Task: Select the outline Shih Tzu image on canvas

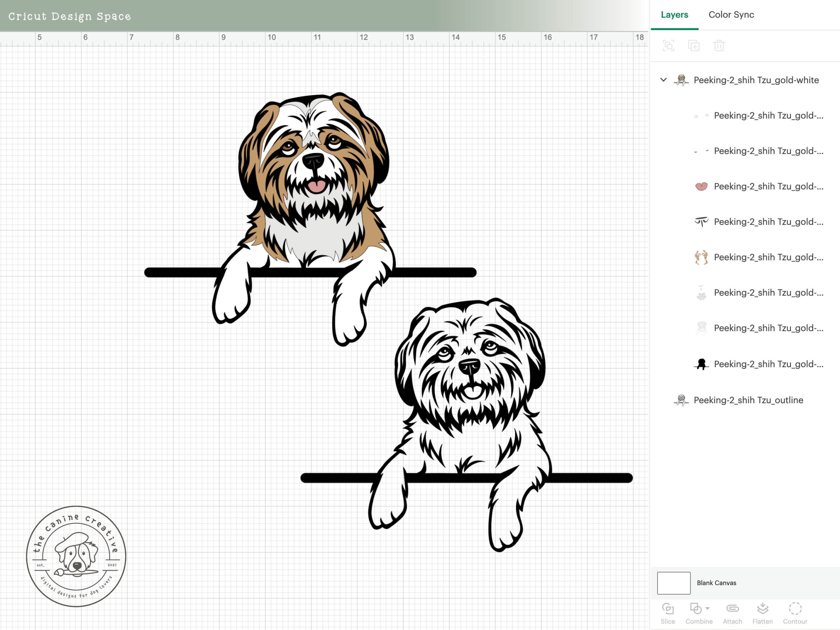Action: click(x=467, y=424)
